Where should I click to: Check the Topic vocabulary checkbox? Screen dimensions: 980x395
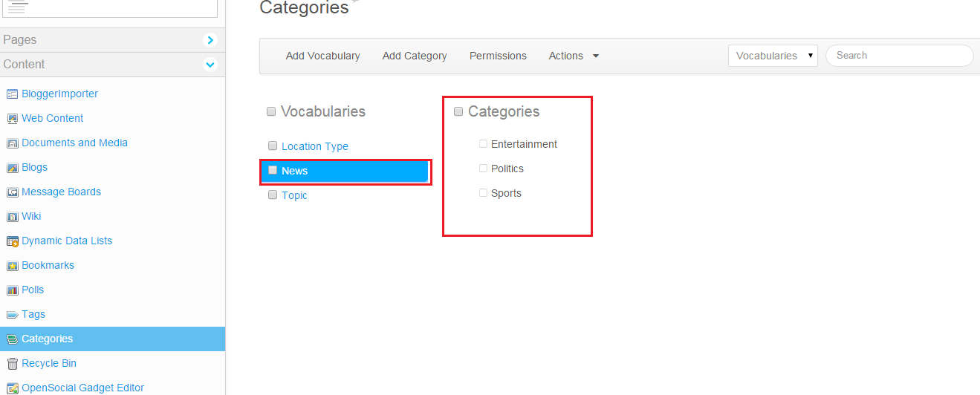tap(273, 195)
